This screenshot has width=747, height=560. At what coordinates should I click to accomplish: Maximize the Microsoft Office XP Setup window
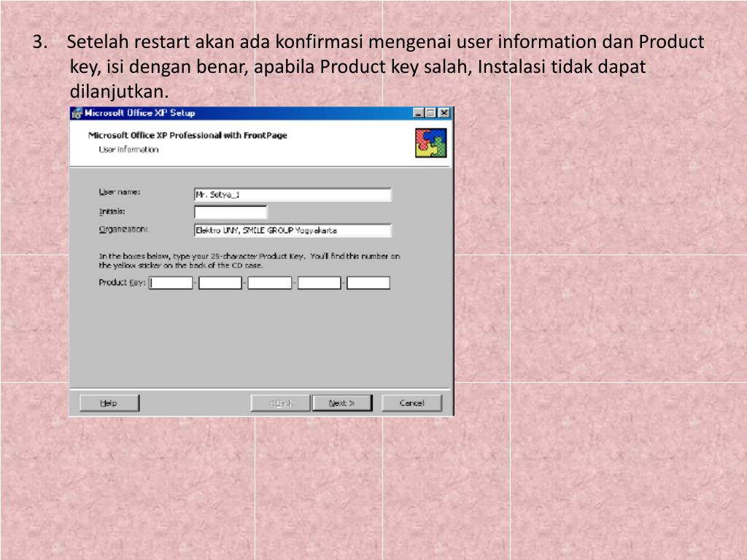[x=430, y=113]
